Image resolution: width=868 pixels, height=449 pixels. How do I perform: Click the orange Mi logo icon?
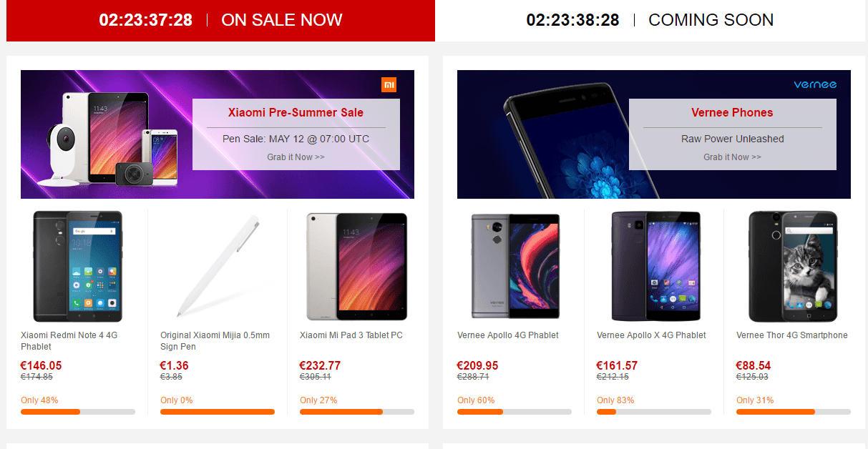[x=389, y=85]
